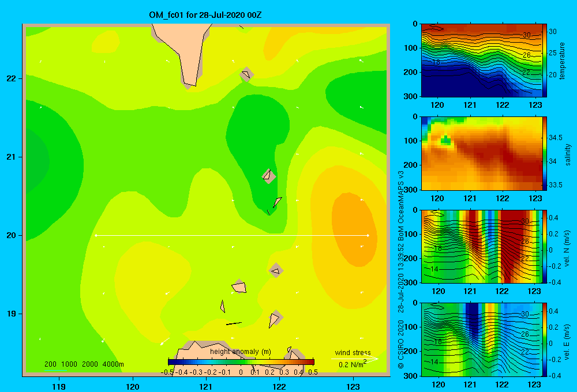Viewport: 577px width, 392px height.
Task: Click the east endpoint of the white transect line
Action: click(x=368, y=235)
